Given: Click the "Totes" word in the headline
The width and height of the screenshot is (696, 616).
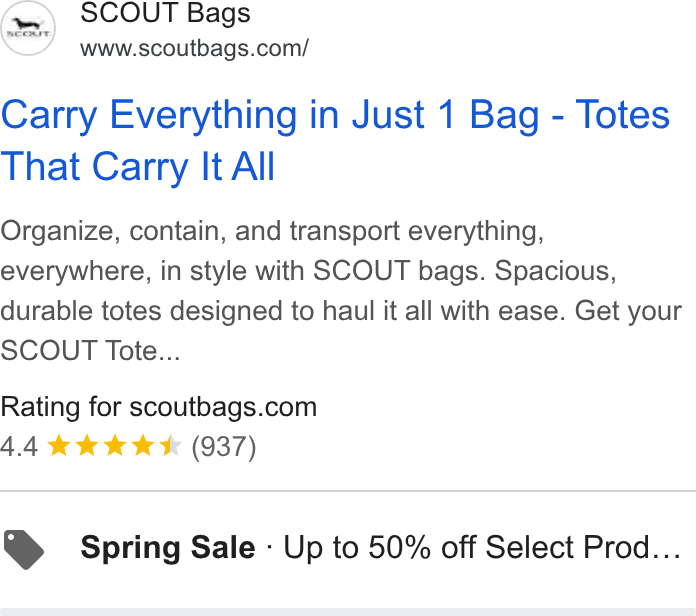Looking at the screenshot, I should 622,115.
